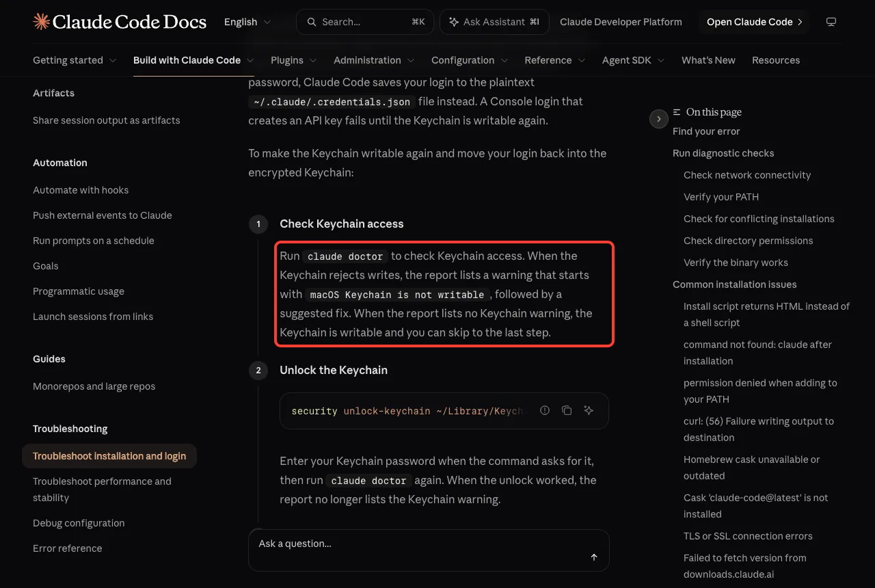
Task: Jump to Find your error section
Action: click(x=706, y=131)
